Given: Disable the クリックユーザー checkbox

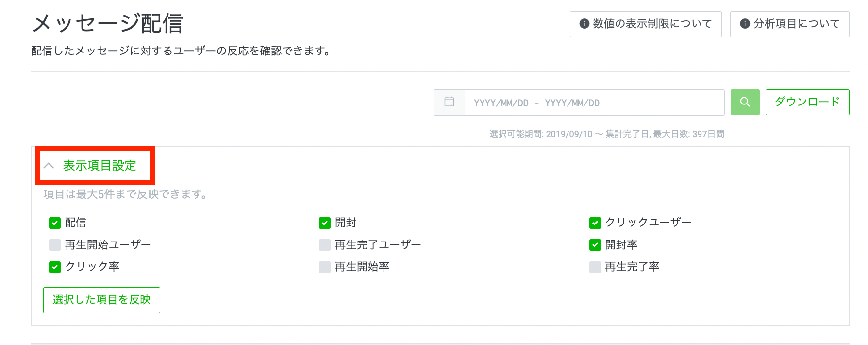Looking at the screenshot, I should (x=595, y=223).
